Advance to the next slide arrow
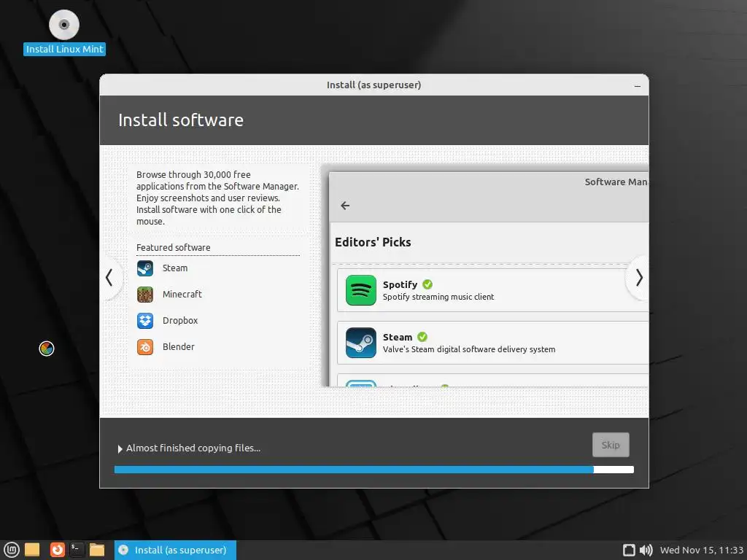The width and height of the screenshot is (747, 560). [638, 278]
